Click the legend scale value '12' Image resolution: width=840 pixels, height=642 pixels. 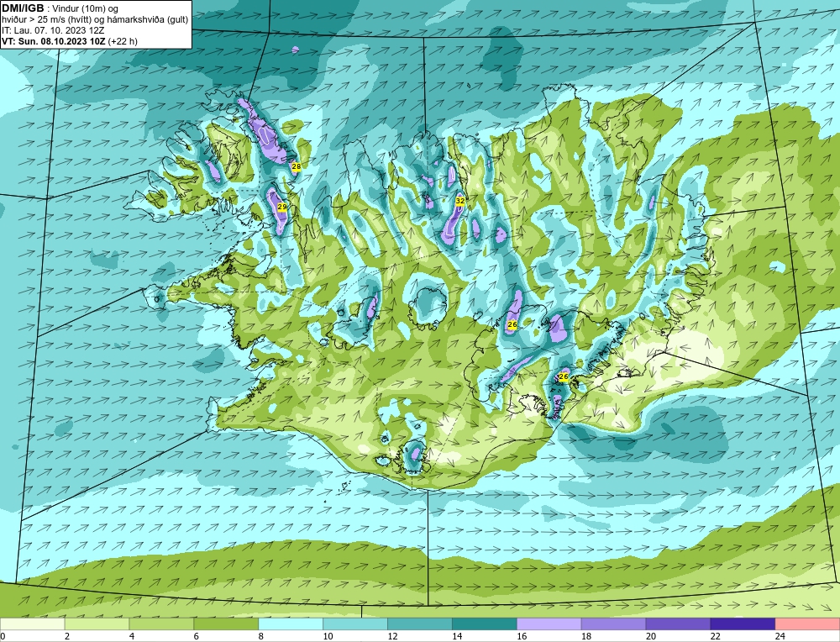pyautogui.click(x=392, y=636)
